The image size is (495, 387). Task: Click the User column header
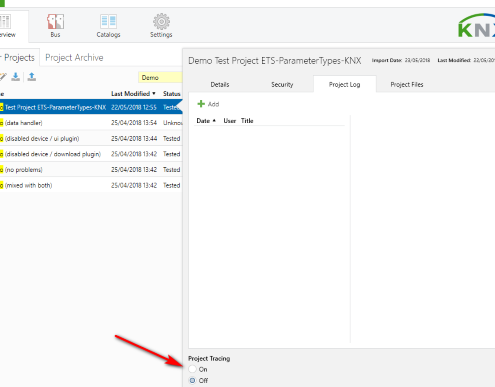230,121
